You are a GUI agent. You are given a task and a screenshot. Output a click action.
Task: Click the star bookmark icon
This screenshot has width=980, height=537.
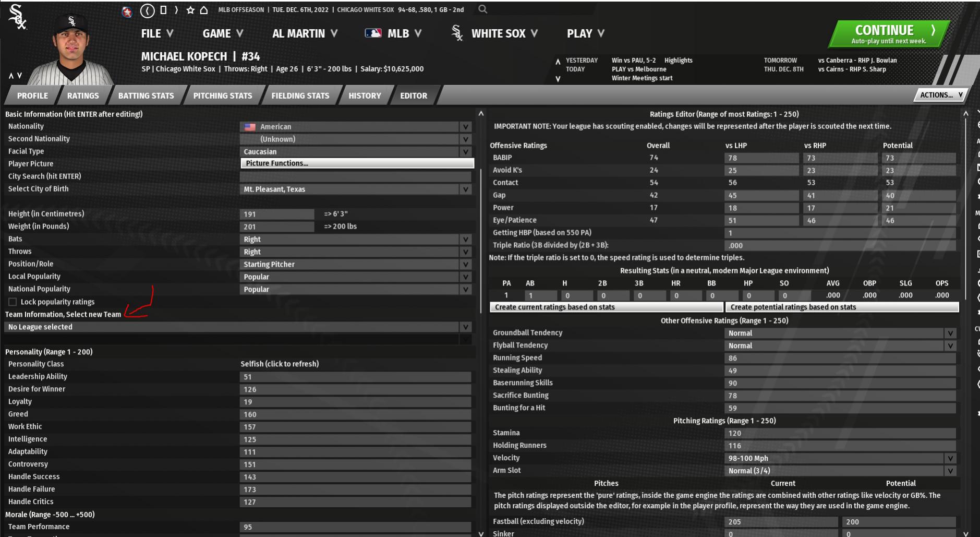coord(190,10)
